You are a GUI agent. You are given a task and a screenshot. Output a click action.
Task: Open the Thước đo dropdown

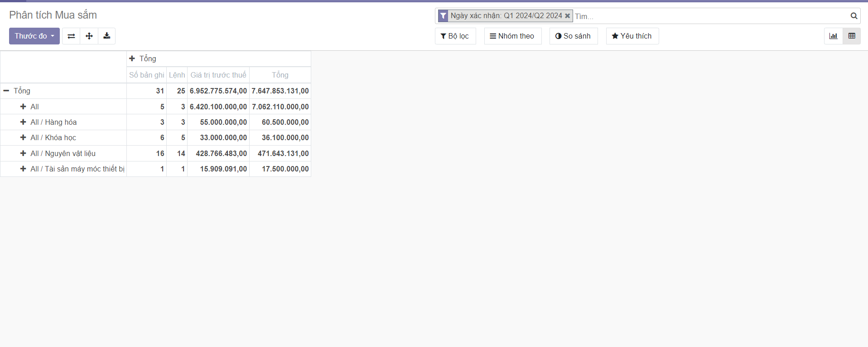tap(34, 36)
